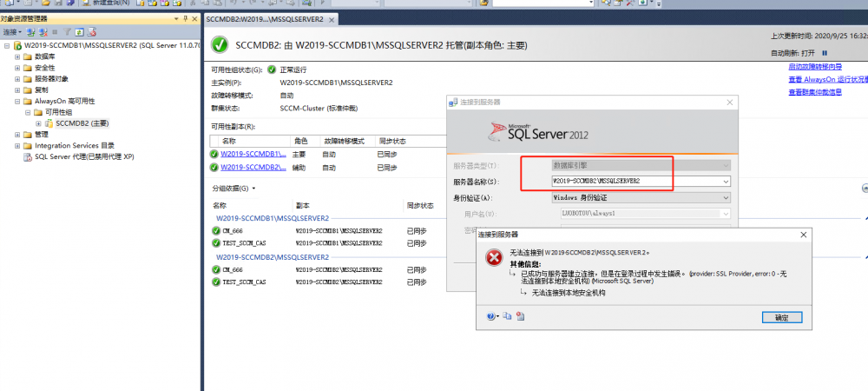The image size is (868, 391).
Task: Expand the 服务器对象 folder node
Action: pyautogui.click(x=17, y=79)
